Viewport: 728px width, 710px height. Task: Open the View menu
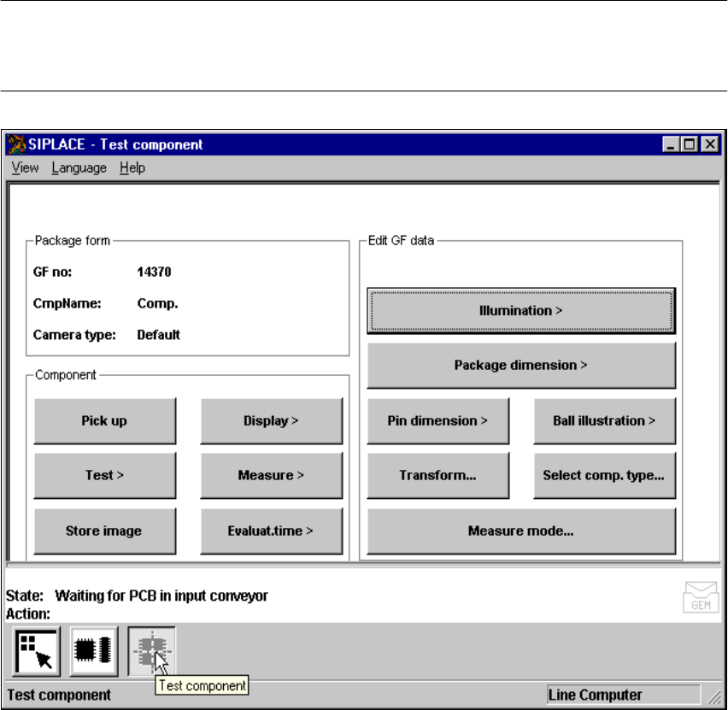tap(25, 167)
